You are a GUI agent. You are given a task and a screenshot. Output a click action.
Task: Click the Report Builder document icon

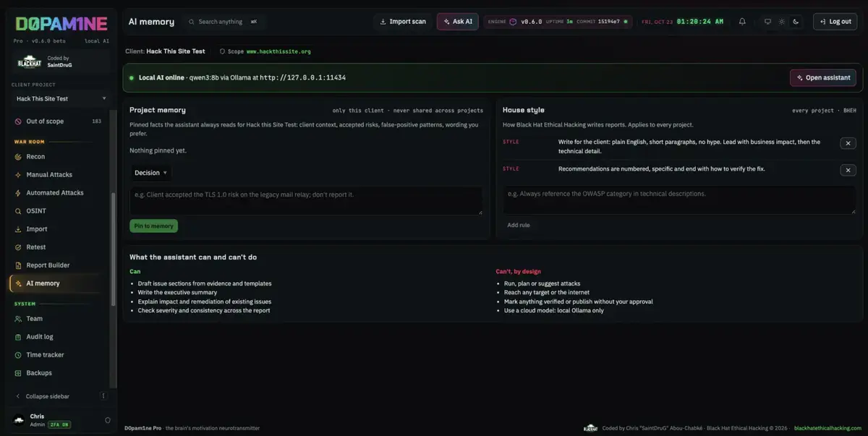(x=19, y=265)
